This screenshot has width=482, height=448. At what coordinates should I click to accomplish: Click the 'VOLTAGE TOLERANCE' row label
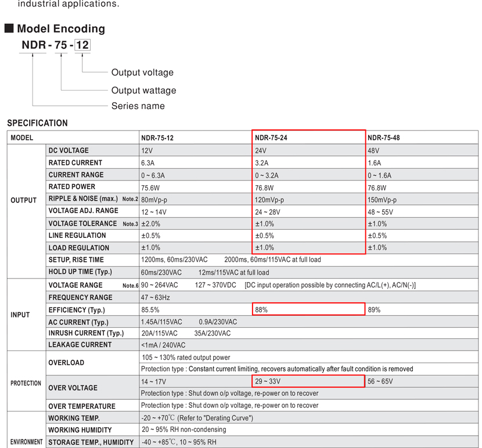pos(82,223)
